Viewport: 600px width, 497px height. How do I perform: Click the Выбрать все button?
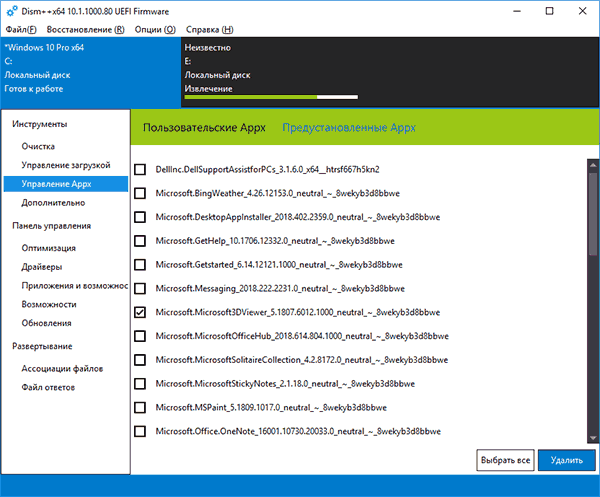pos(505,460)
